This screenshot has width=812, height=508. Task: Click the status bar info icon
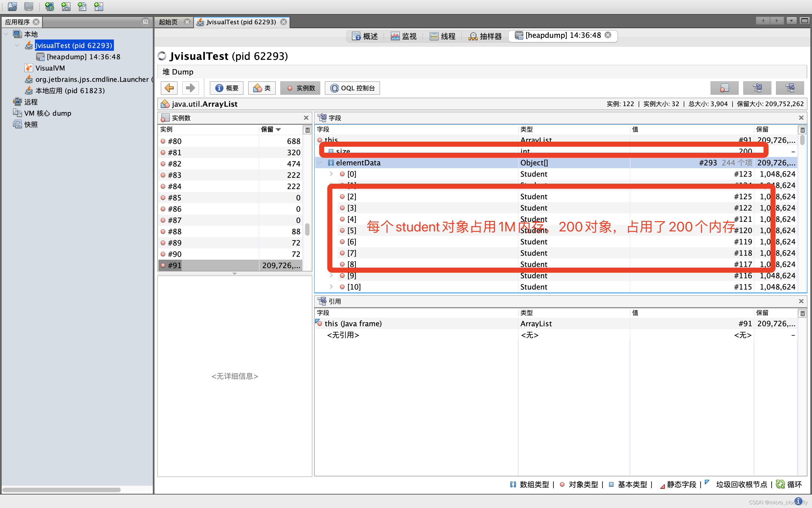point(798,501)
